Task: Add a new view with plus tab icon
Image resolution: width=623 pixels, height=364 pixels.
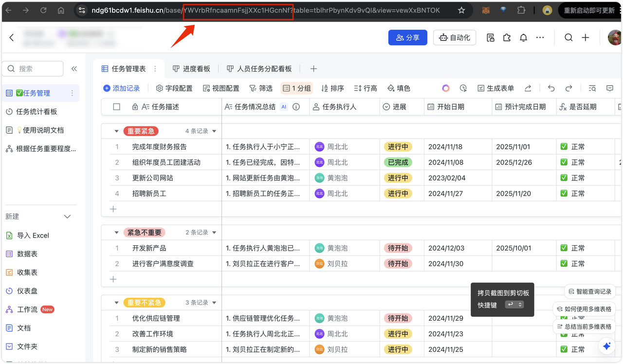Action: tap(313, 69)
